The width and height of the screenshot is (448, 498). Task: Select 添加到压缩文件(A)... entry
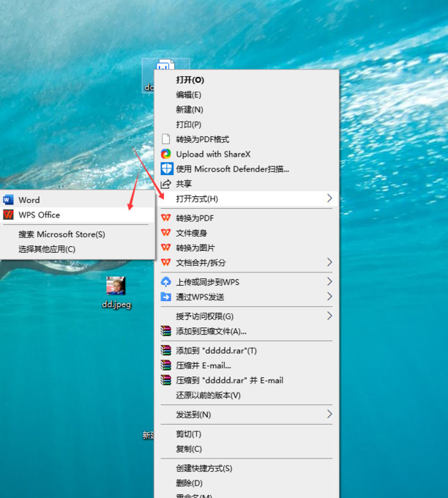click(x=247, y=331)
